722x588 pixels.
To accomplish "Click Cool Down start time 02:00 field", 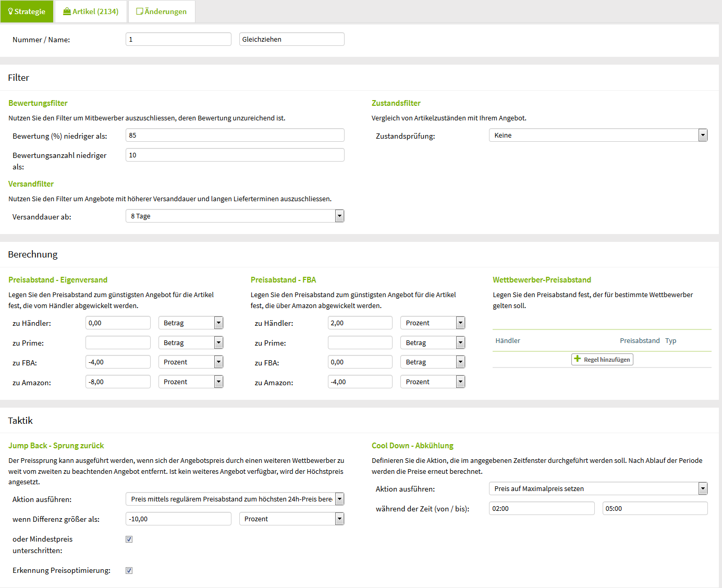I will [542, 508].
